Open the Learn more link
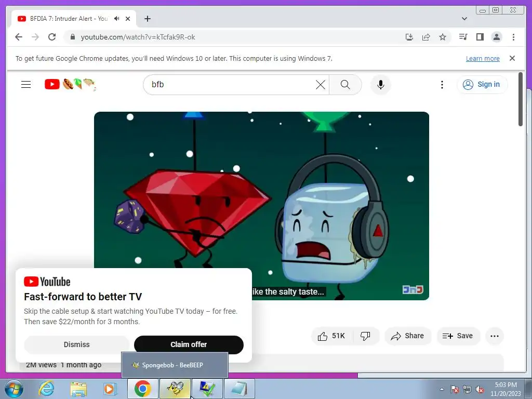Viewport: 532px width, 399px height. click(x=483, y=58)
